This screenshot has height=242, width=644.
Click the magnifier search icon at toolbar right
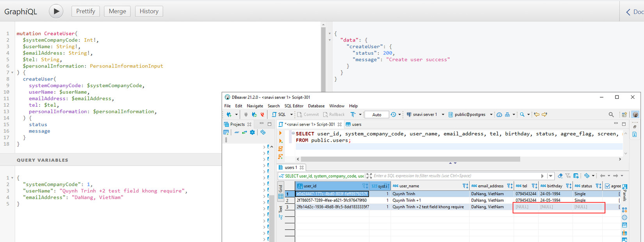[x=611, y=115]
